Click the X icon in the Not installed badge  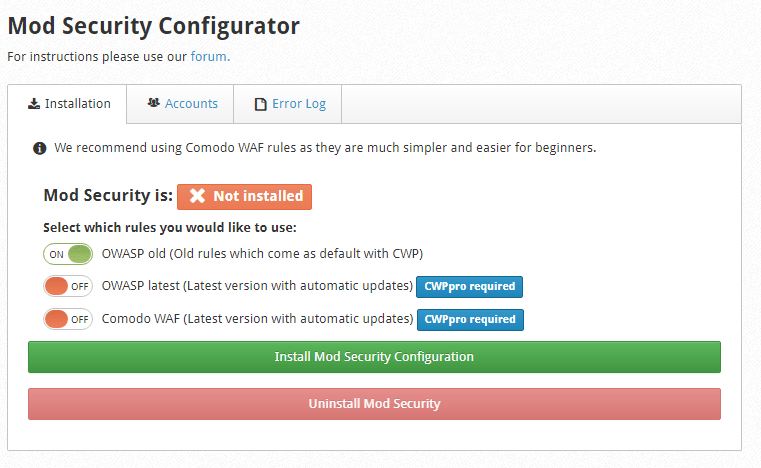(x=198, y=196)
